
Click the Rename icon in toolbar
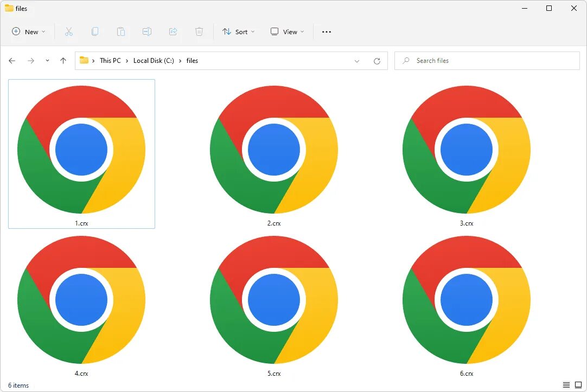pos(146,32)
